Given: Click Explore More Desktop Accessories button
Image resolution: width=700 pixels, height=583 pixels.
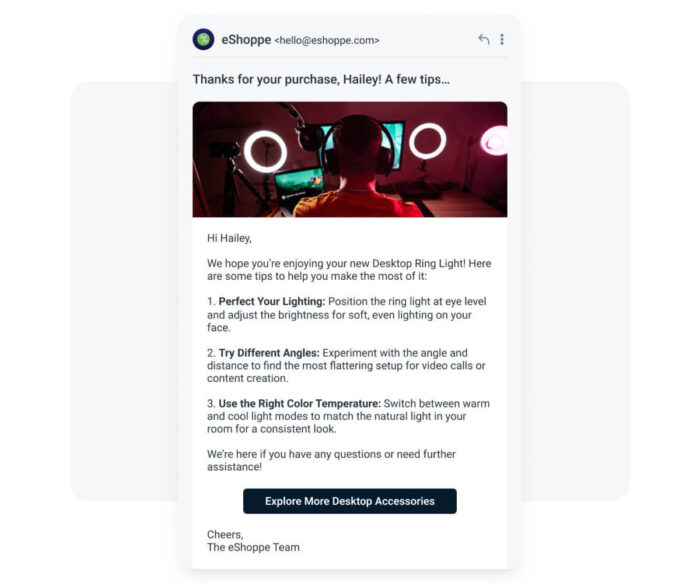Looking at the screenshot, I should pos(350,501).
